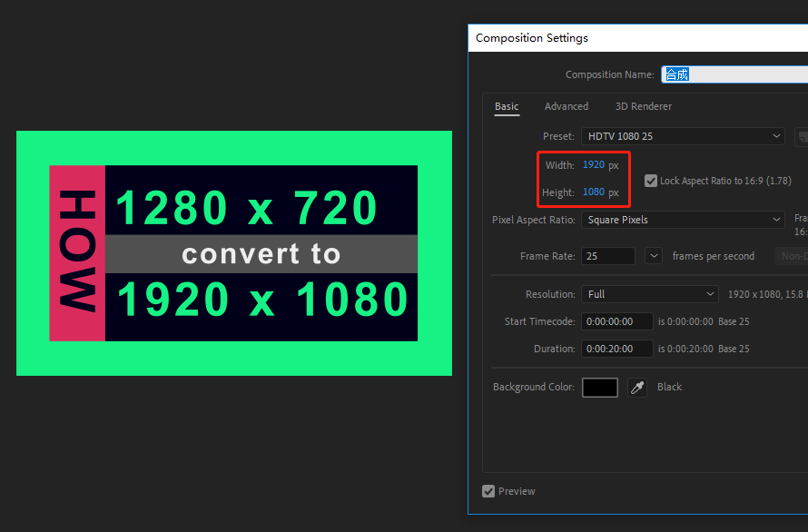Click the Frame Rate field showing 25
Image resolution: width=808 pixels, height=532 pixels.
608,256
